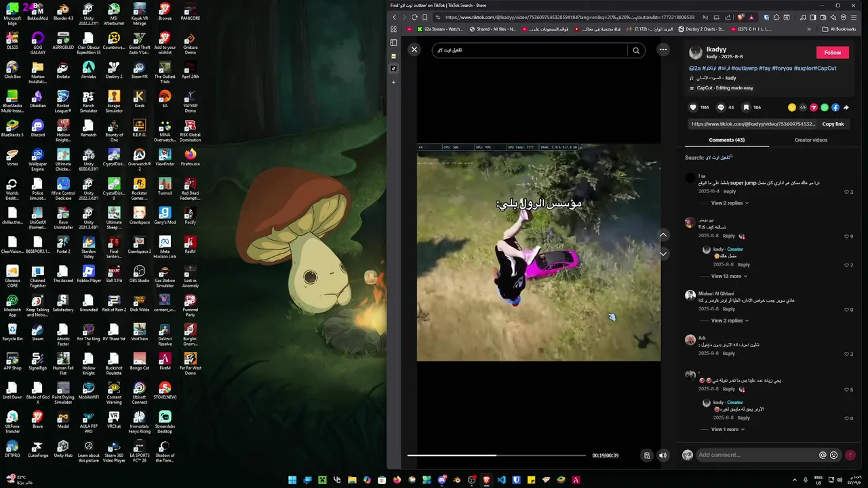The height and width of the screenshot is (488, 868).
Task: Mute the video with the speaker button
Action: pos(663,455)
